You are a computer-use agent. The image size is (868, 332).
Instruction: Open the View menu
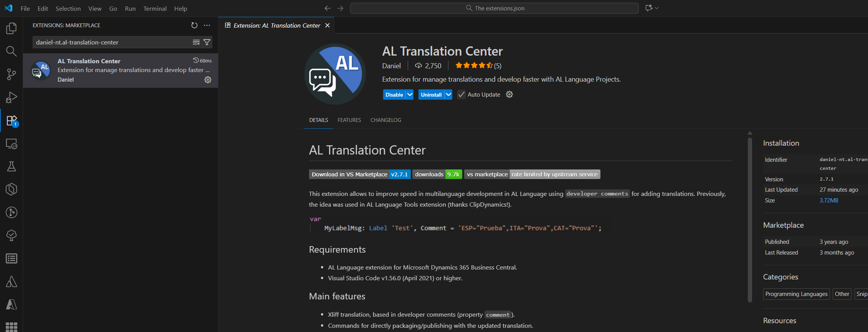point(95,8)
